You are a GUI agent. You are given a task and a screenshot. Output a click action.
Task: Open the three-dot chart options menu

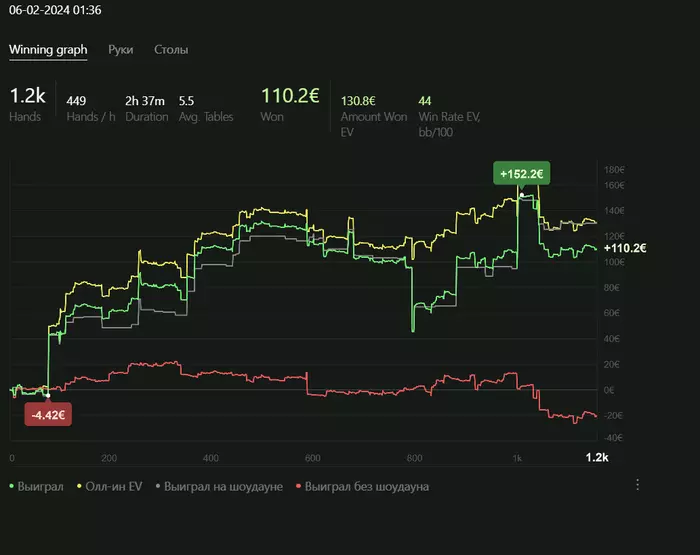tap(638, 484)
